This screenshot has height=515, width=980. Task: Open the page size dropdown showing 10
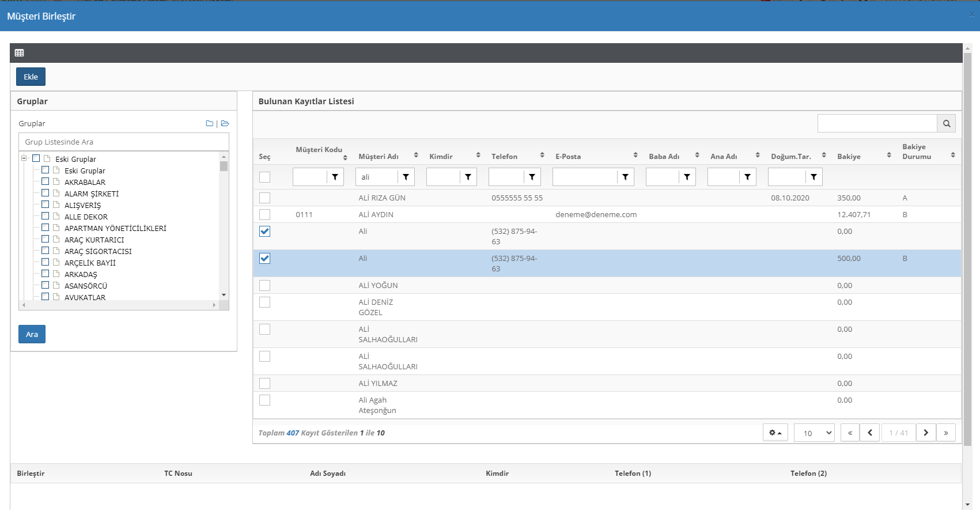pos(814,433)
